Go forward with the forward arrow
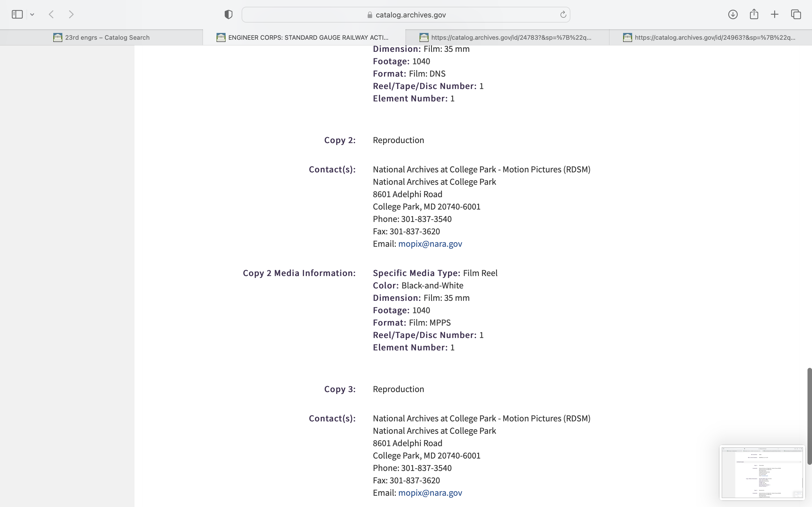812x507 pixels. [x=71, y=14]
